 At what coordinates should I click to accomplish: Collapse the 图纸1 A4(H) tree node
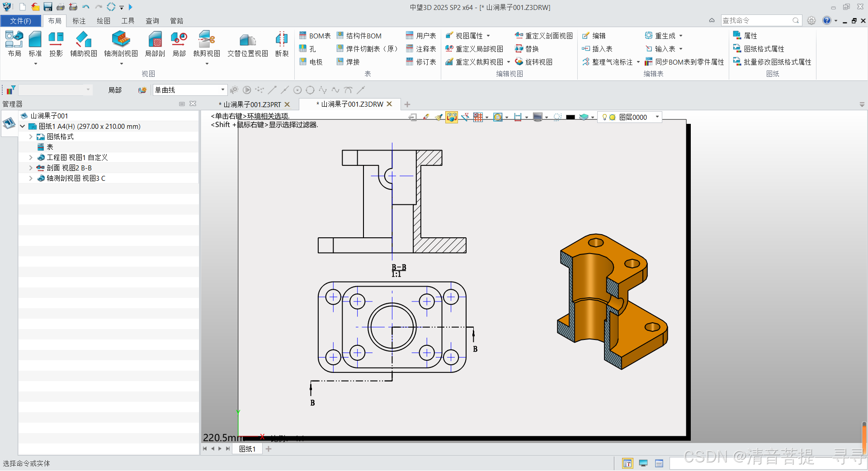(22, 126)
